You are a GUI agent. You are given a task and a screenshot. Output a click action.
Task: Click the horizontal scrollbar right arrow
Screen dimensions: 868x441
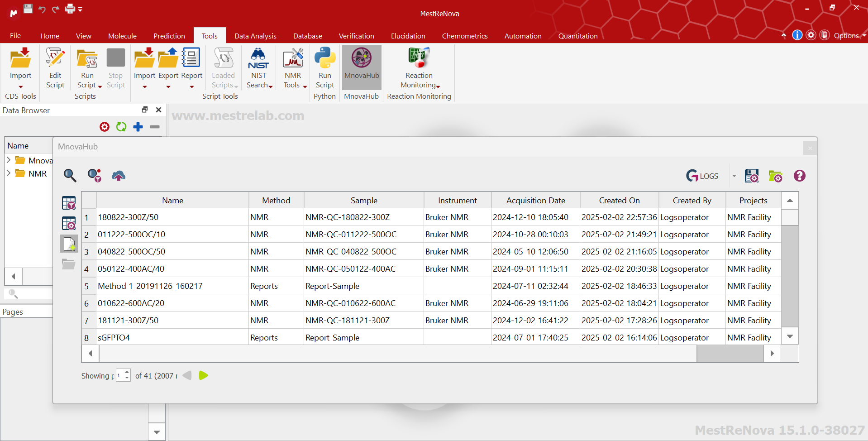tap(773, 353)
